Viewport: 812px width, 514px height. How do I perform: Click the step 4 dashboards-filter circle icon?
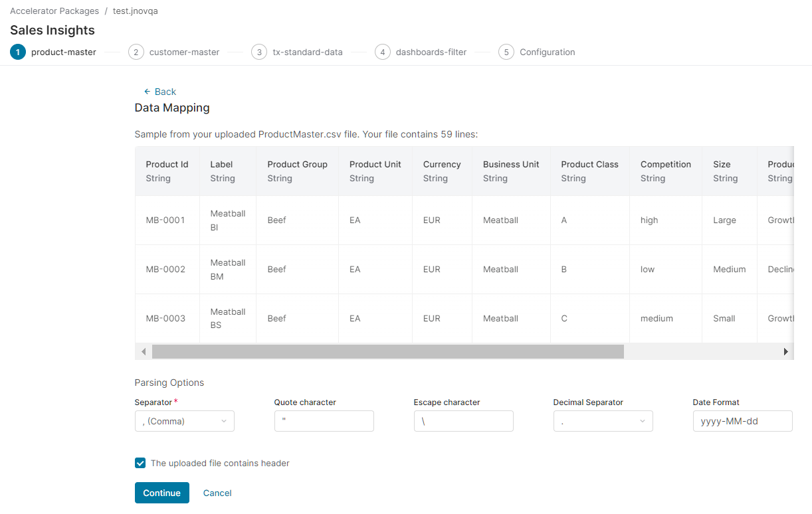383,52
